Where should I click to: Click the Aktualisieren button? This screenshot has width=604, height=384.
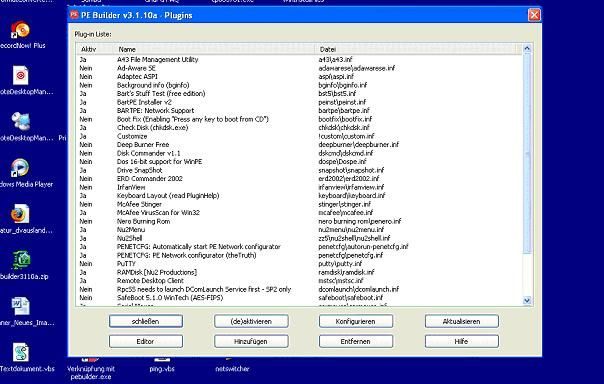(461, 321)
